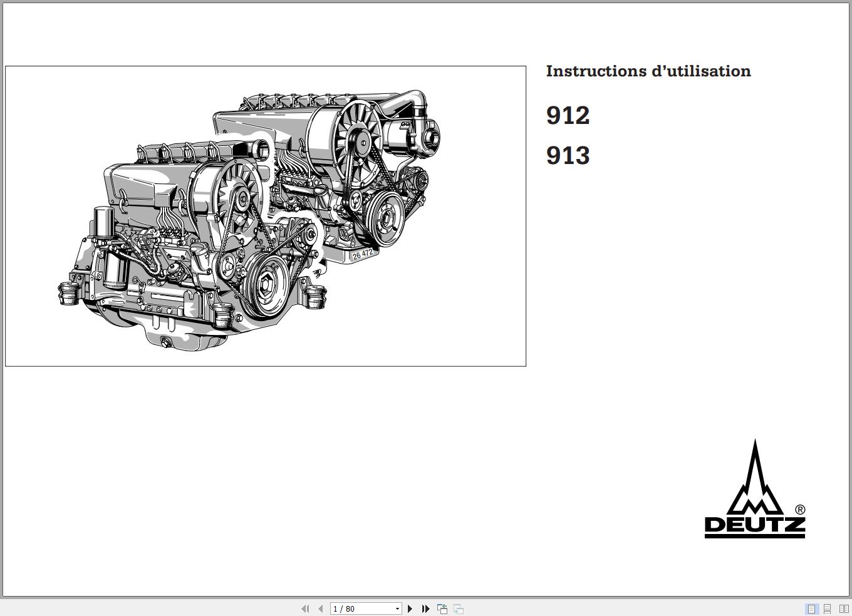Click the '913' model number text
This screenshot has height=616, width=852.
[568, 156]
